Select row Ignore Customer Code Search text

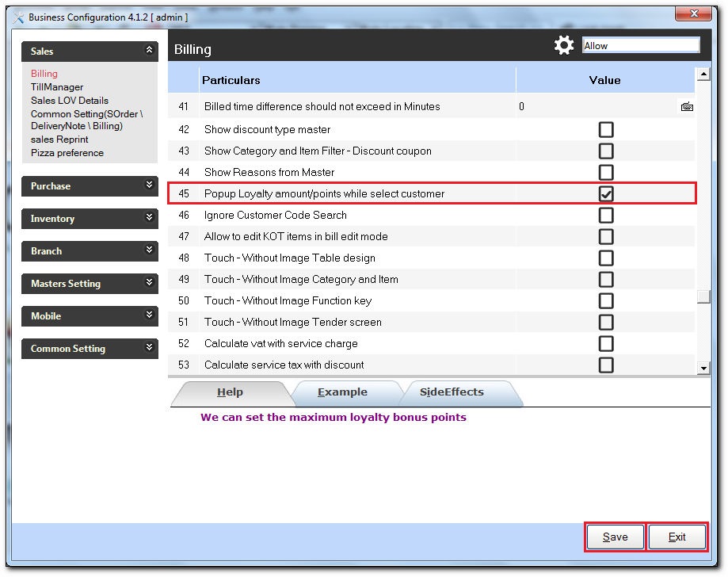(x=276, y=215)
